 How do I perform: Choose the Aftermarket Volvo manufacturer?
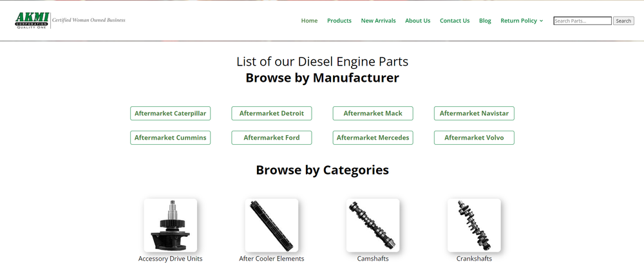point(474,138)
